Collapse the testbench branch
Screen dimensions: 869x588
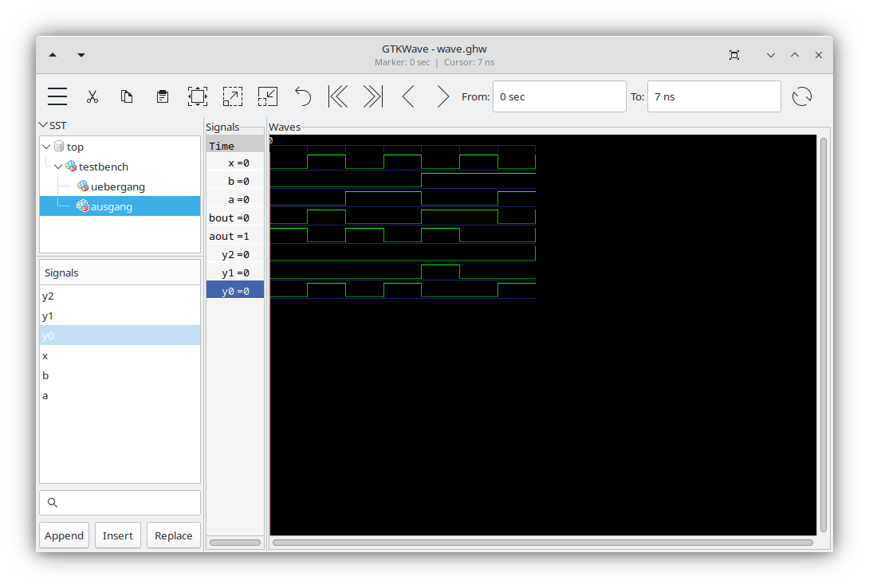coord(57,166)
